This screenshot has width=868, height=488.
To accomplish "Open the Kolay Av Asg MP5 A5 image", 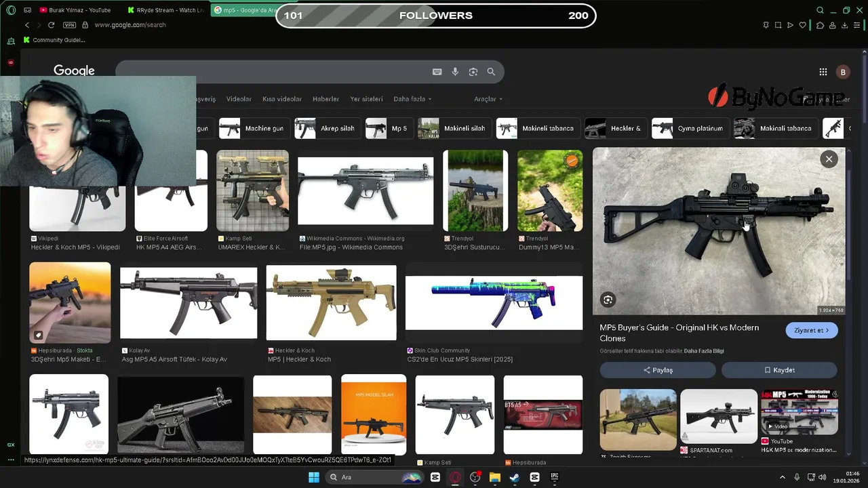I will click(189, 302).
